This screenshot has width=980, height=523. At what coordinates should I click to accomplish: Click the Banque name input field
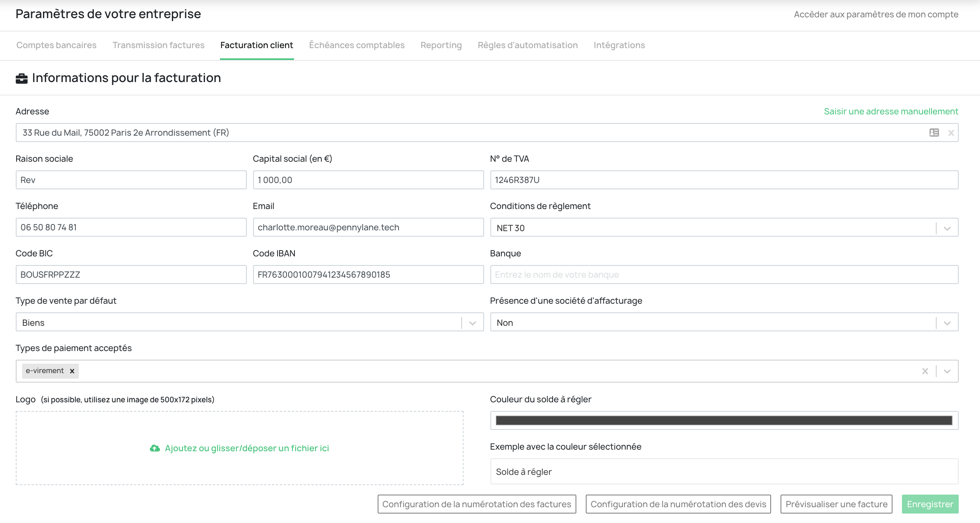click(x=724, y=275)
